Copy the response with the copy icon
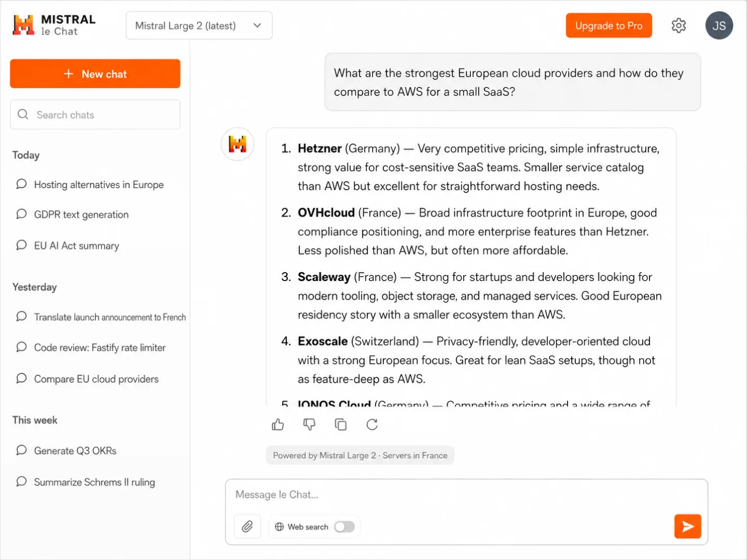Viewport: 747px width, 560px height. 341,425
